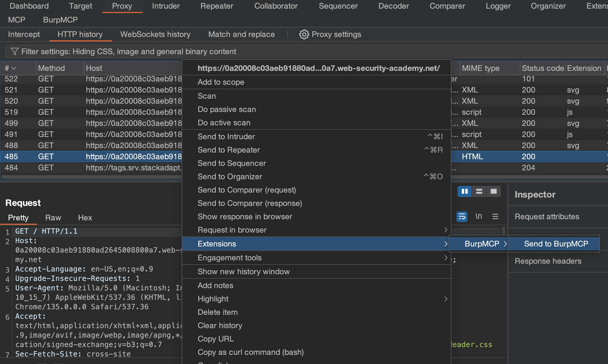Switch the request view to the Raw tab
The height and width of the screenshot is (364, 608).
(x=53, y=218)
